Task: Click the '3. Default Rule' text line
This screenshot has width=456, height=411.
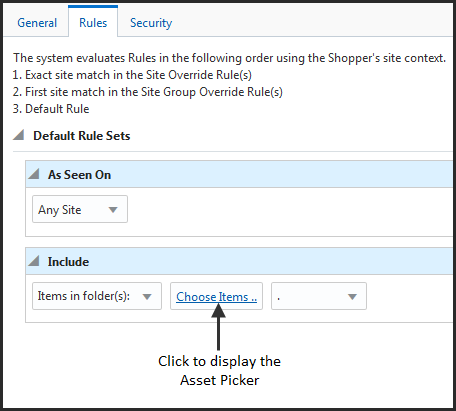Action: pyautogui.click(x=51, y=109)
